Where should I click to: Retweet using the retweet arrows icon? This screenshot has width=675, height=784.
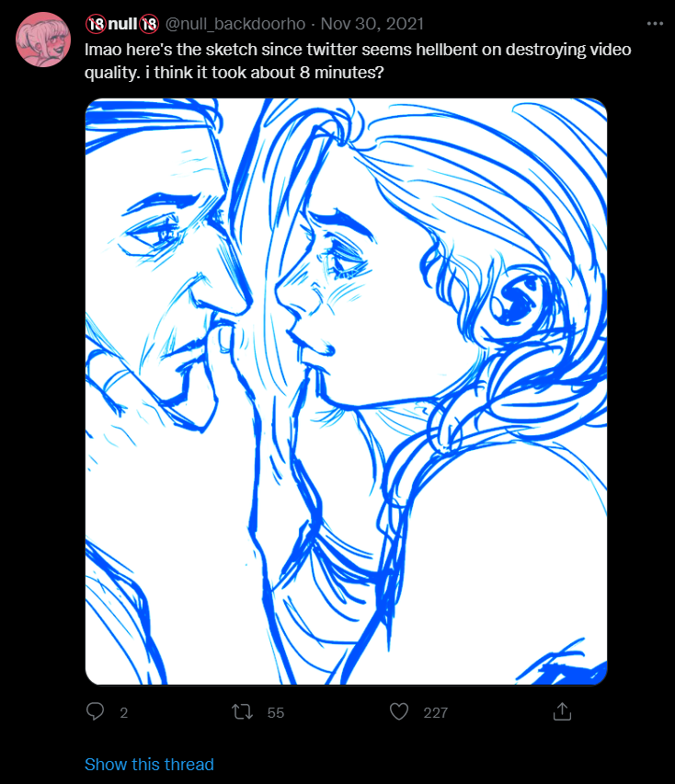coord(243,711)
